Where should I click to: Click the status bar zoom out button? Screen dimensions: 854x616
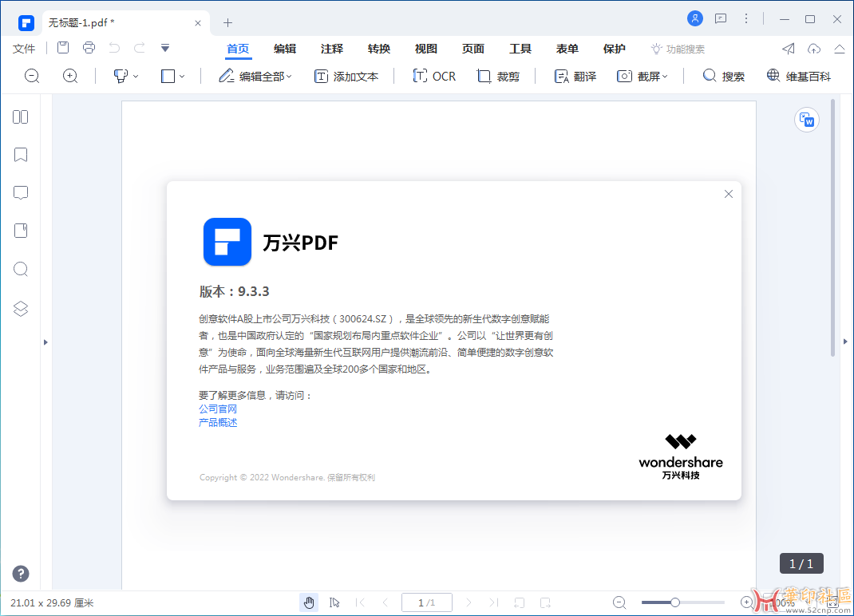pyautogui.click(x=619, y=602)
